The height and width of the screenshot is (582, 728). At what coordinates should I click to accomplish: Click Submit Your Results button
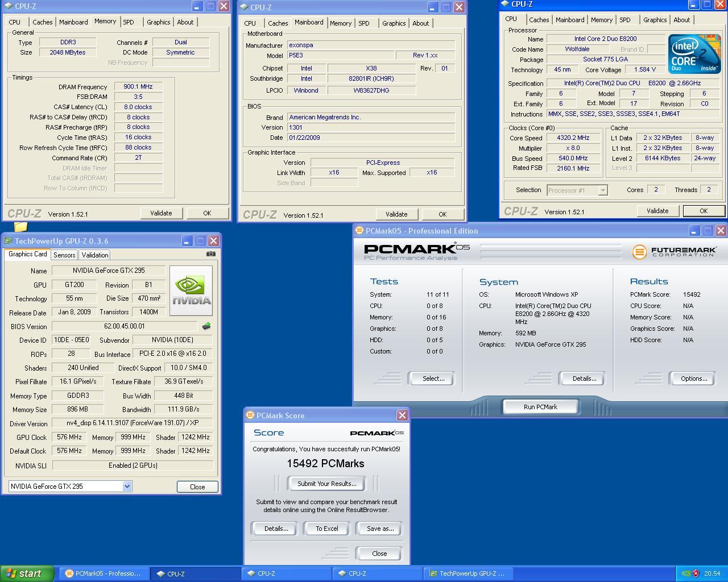pos(326,484)
